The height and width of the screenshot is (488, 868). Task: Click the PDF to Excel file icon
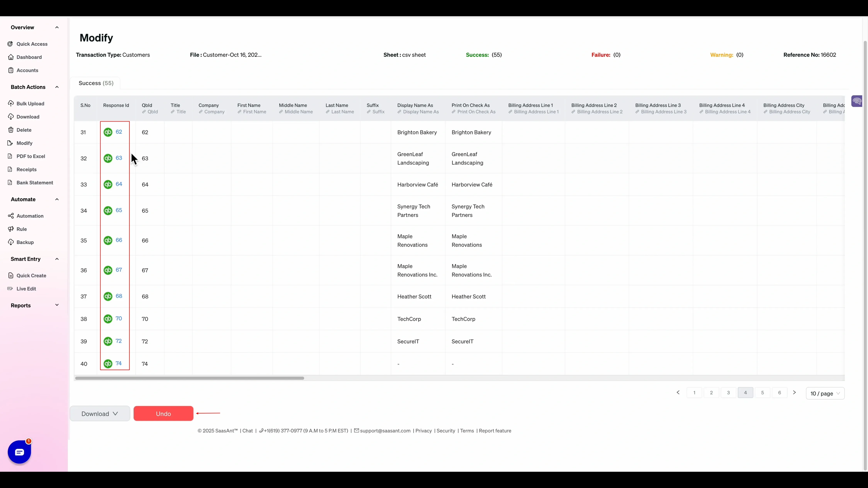10,156
